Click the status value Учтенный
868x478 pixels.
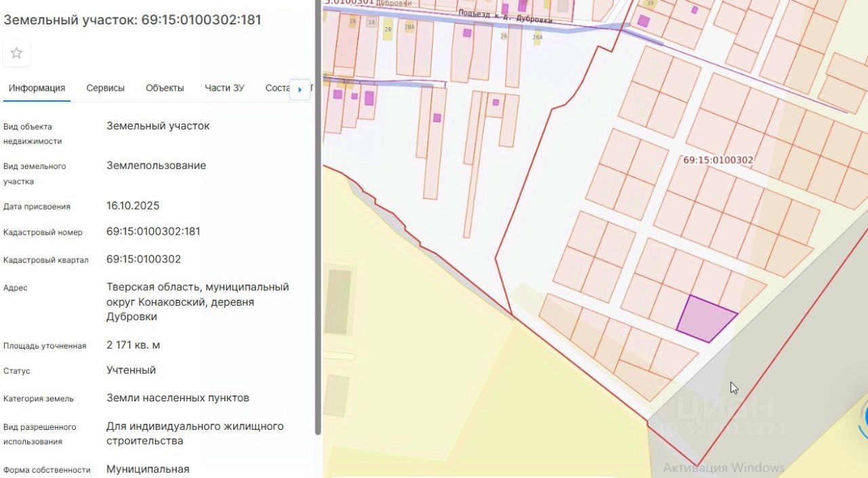click(x=131, y=370)
